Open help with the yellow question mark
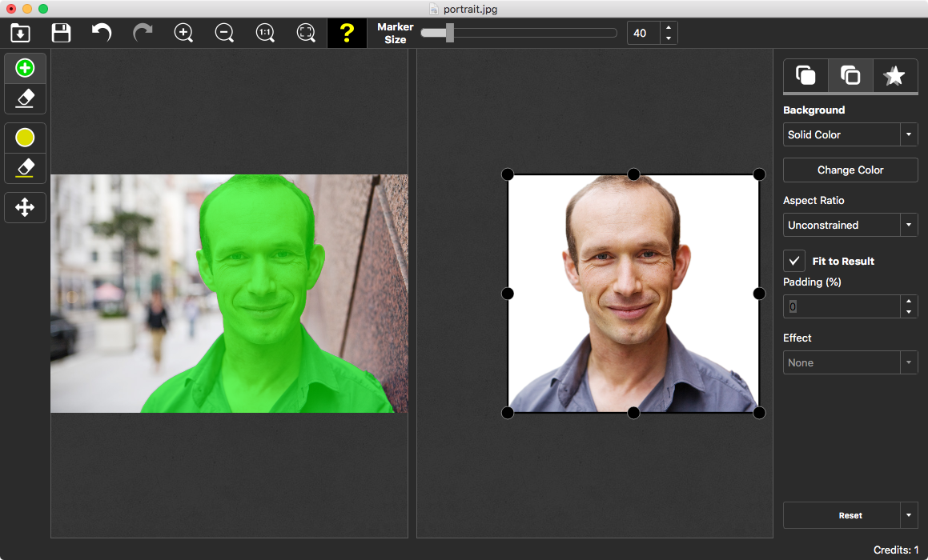928x560 pixels. (347, 33)
